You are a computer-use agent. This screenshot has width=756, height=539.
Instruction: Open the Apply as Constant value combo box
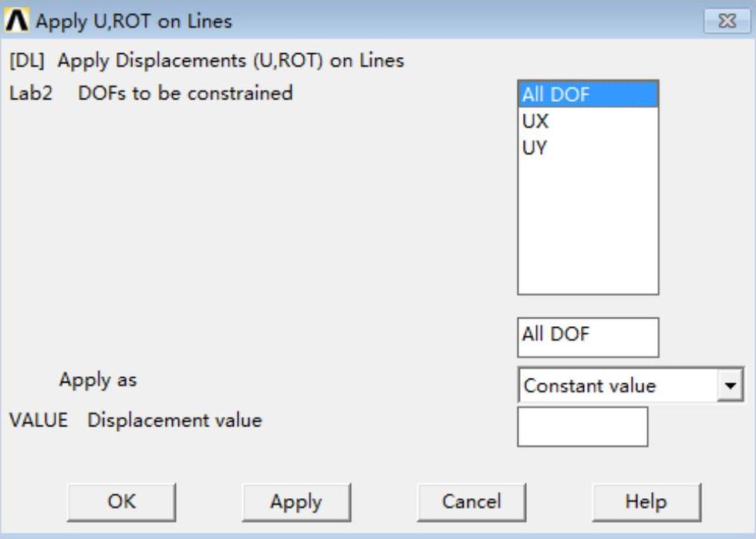[x=619, y=386]
